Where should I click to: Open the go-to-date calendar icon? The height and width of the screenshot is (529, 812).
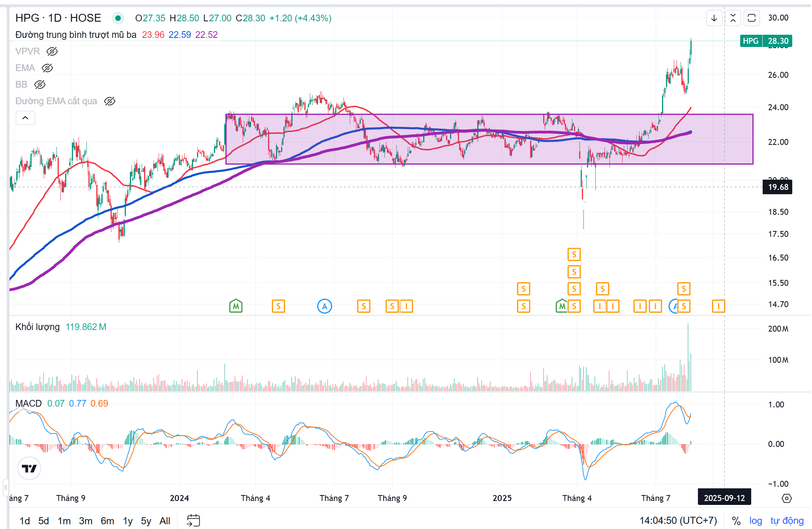pos(193,520)
